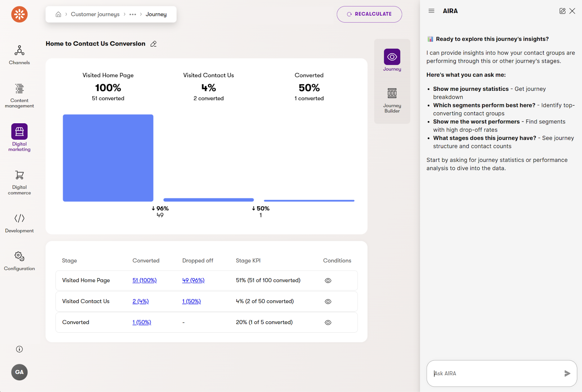
Task: Expand the breadcrumb ellipsis menu
Action: 133,14
